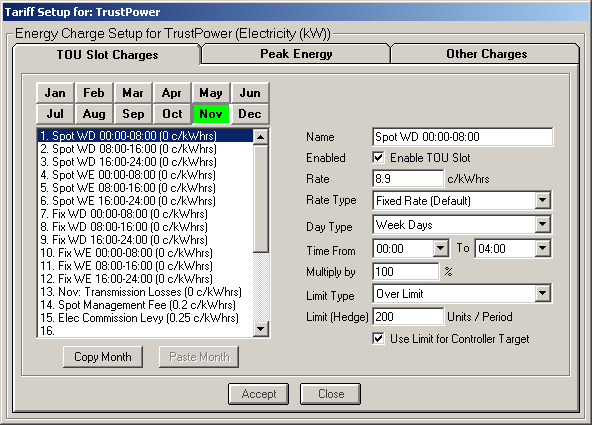The height and width of the screenshot is (425, 592).
Task: Choose the Oct month button
Action: pos(172,114)
